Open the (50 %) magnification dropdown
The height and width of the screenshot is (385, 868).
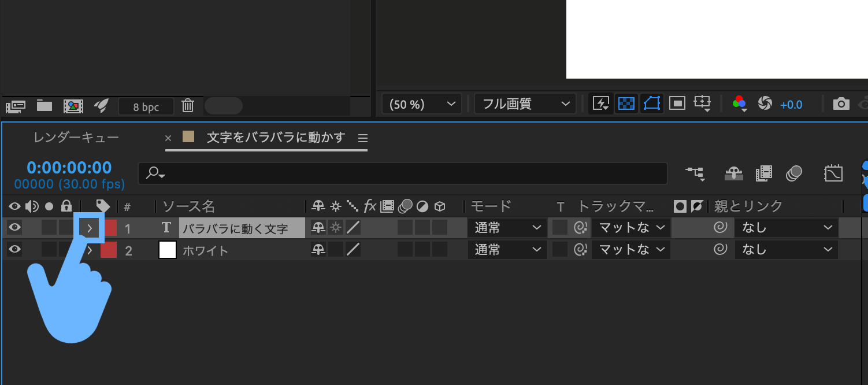(x=422, y=105)
